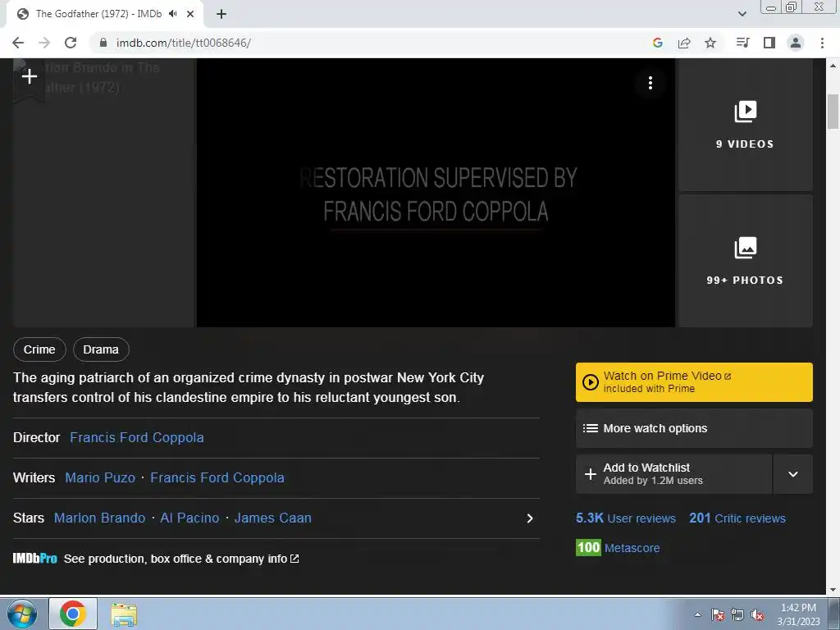Open the Windows Start button
The height and width of the screenshot is (630, 840).
pyautogui.click(x=22, y=614)
